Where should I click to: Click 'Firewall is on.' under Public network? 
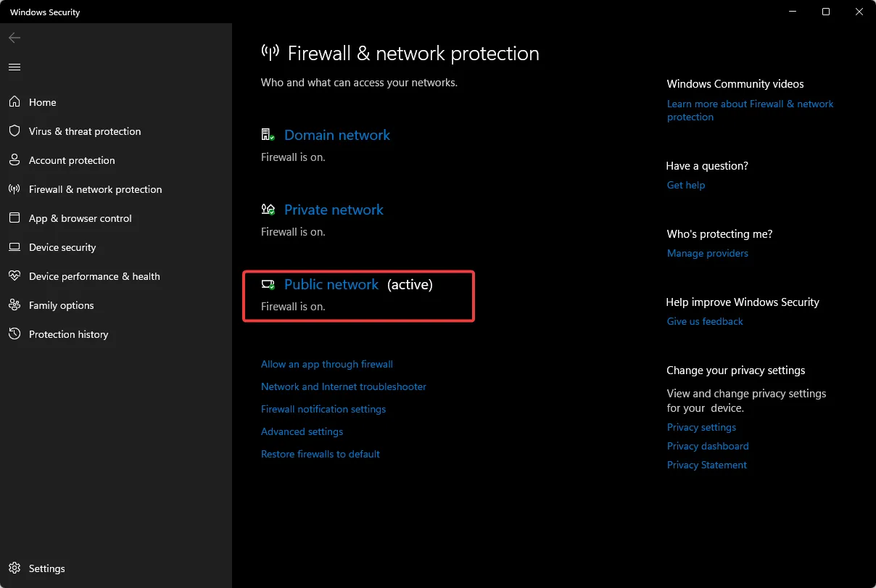[293, 307]
